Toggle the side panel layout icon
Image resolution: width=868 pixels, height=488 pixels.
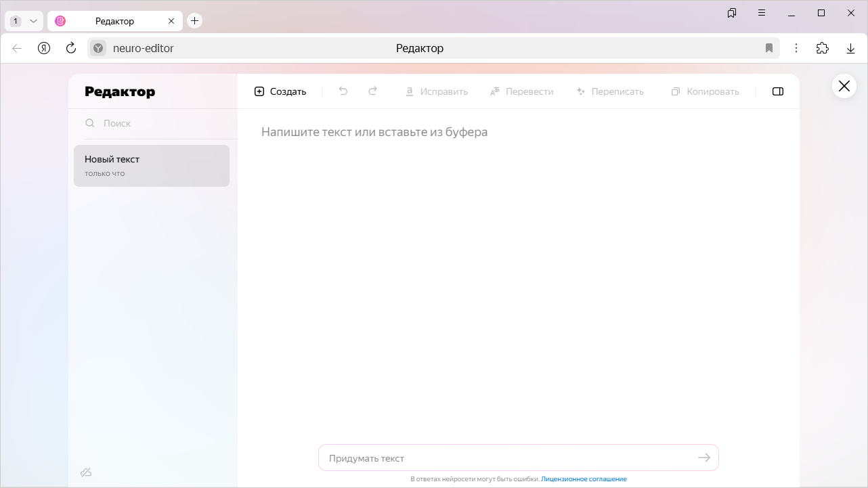777,91
